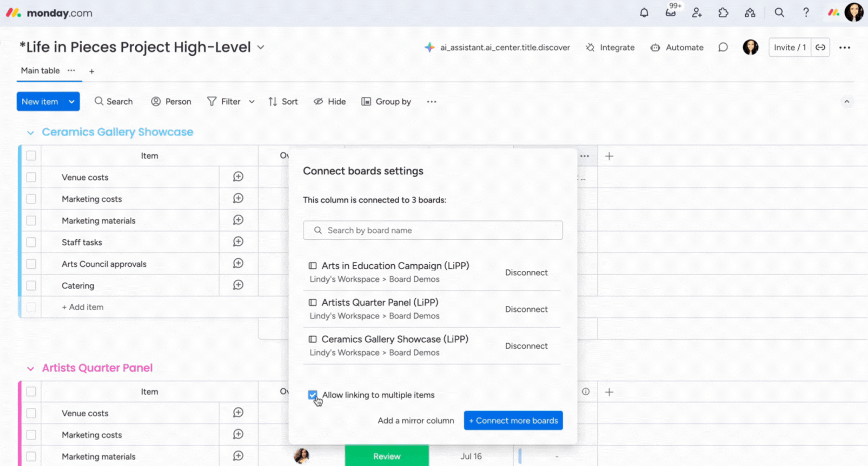The width and height of the screenshot is (868, 466).
Task: Open column options dots in Ceramics header
Action: click(585, 156)
